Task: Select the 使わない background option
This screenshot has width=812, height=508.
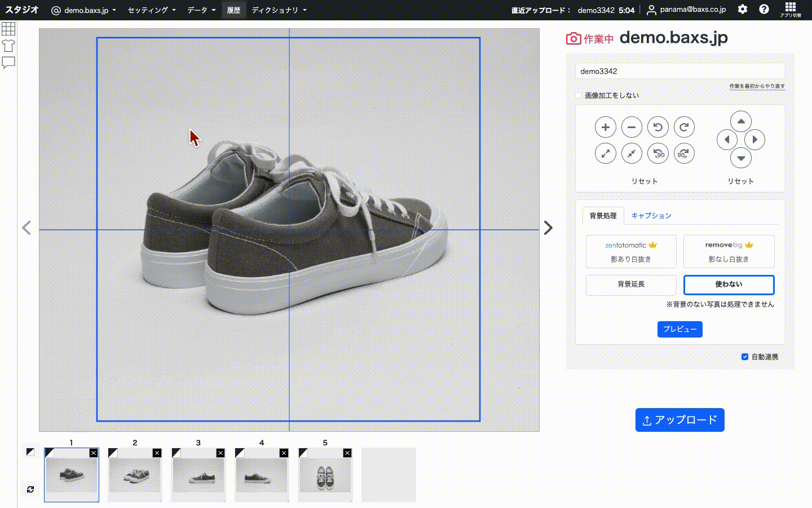Action: pyautogui.click(x=729, y=284)
